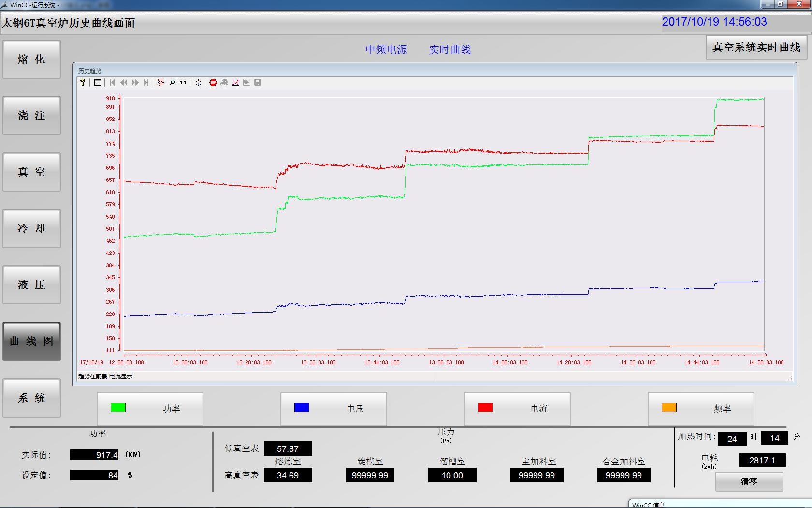Open 真空系统实时曲线 page
812x508 pixels.
pos(756,47)
